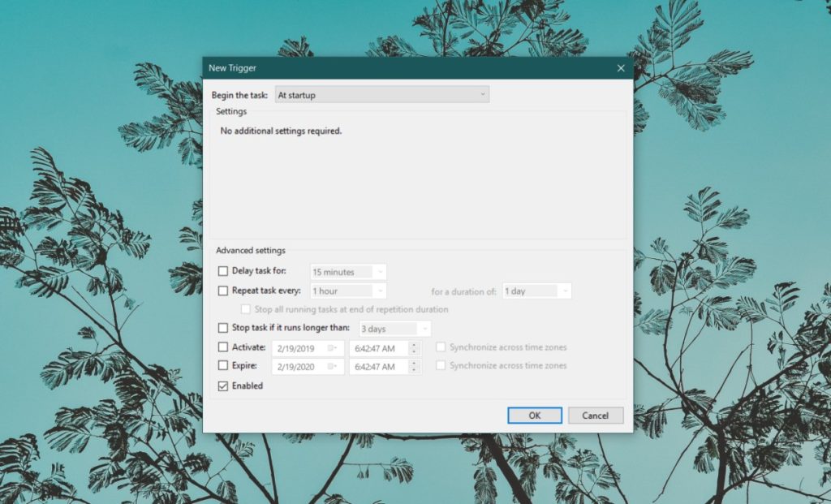The width and height of the screenshot is (831, 504).
Task: Enable Stop task if it runs longer than
Action: (222, 328)
